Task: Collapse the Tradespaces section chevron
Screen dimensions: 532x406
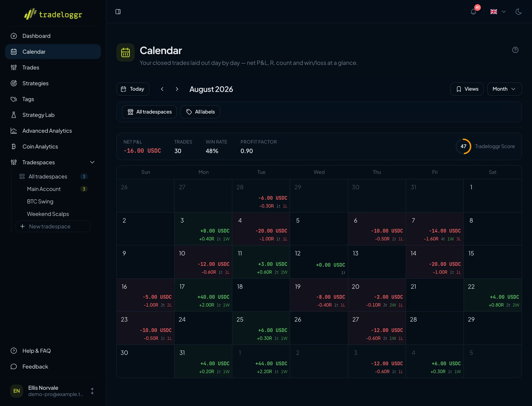Action: coord(92,162)
